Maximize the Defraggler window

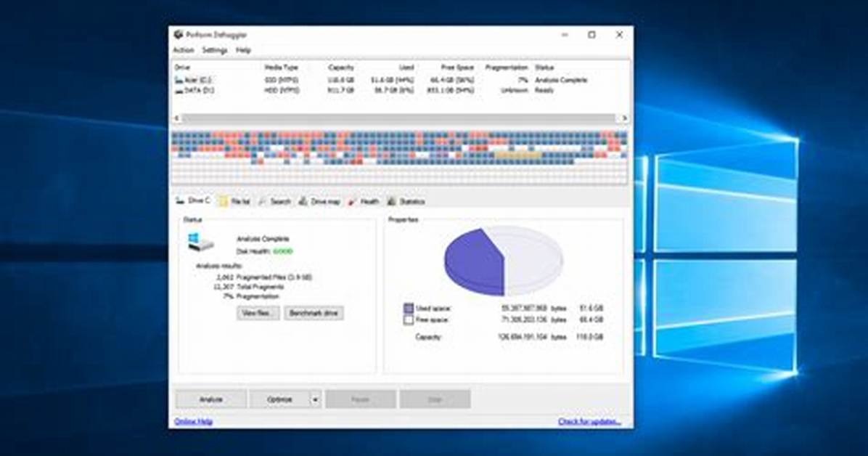tap(591, 34)
